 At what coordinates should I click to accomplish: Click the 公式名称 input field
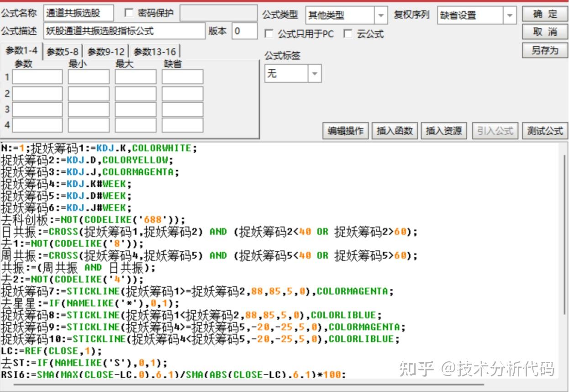pyautogui.click(x=79, y=13)
